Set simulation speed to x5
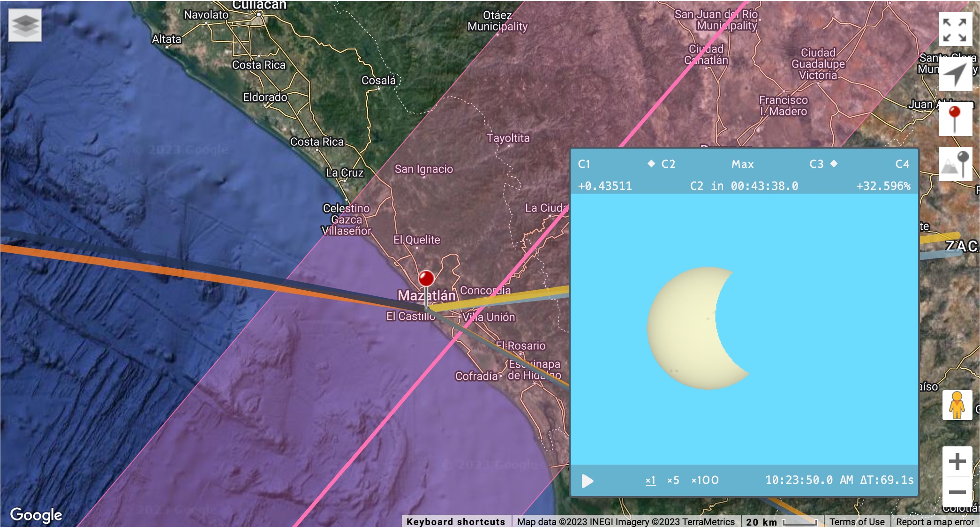Image resolution: width=980 pixels, height=527 pixels. [673, 480]
